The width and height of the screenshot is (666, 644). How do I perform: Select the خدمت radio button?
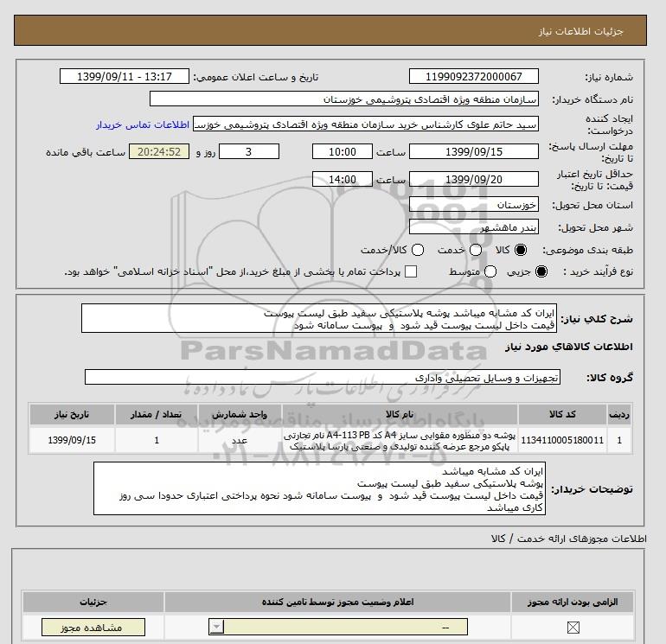click(x=476, y=250)
